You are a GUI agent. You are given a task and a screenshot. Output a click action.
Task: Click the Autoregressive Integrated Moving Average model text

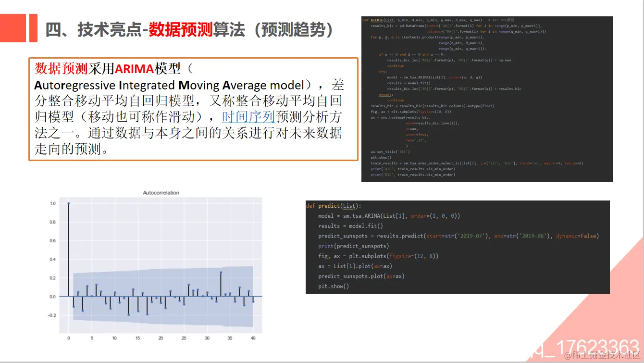click(170, 85)
